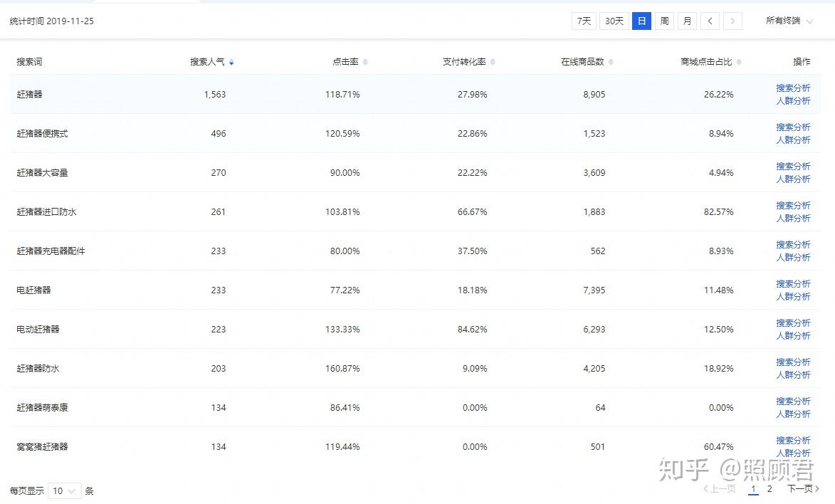Go to previous date arrow button

pos(710,21)
